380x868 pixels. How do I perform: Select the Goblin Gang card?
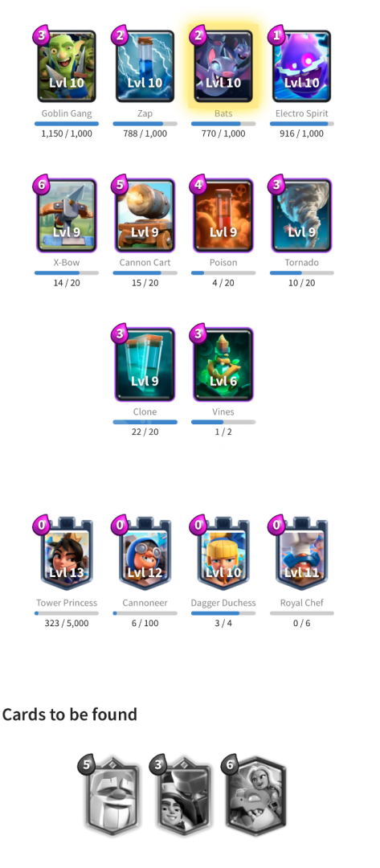pyautogui.click(x=67, y=67)
